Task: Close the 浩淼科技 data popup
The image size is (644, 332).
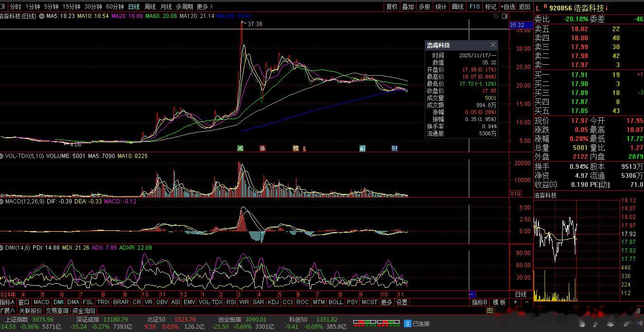Action: pos(493,45)
